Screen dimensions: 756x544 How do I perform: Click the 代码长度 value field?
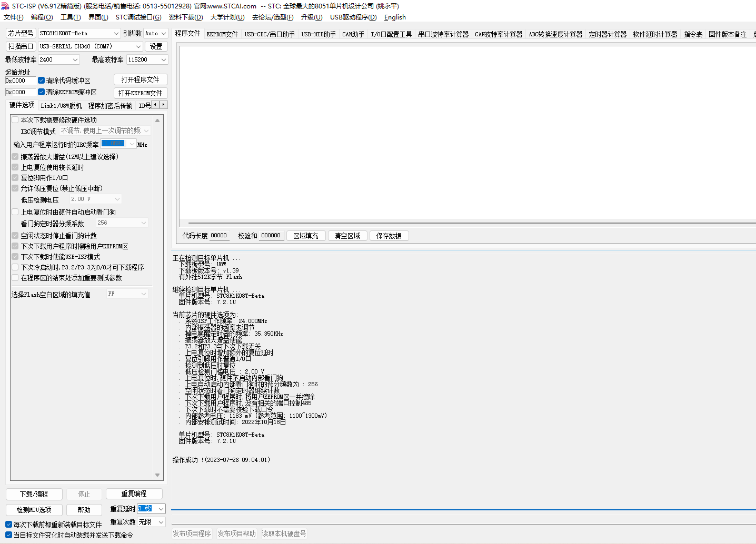[219, 236]
